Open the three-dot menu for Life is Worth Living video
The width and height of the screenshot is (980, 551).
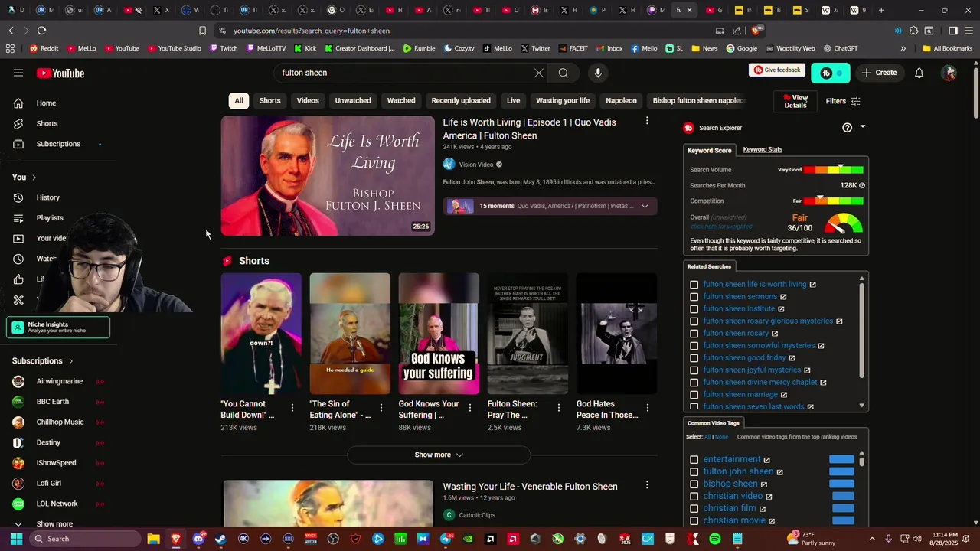[647, 122]
